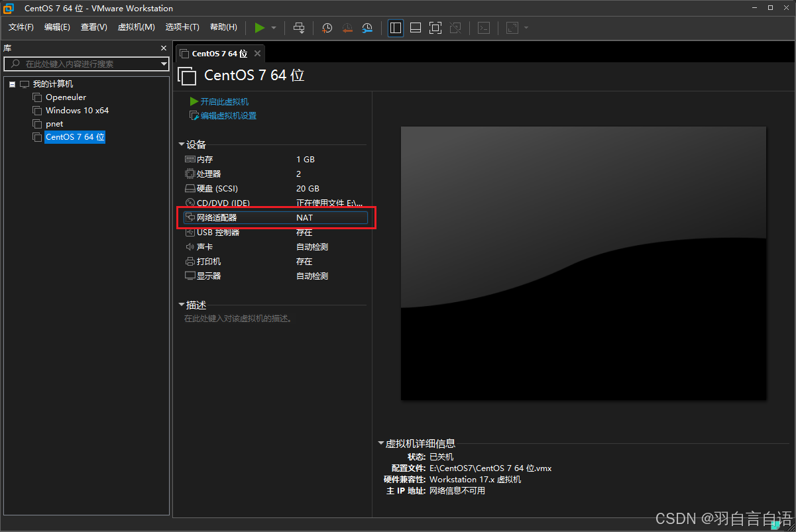Viewport: 796px width, 532px height.
Task: Toggle the library sidebar view icon
Action: coord(396,28)
